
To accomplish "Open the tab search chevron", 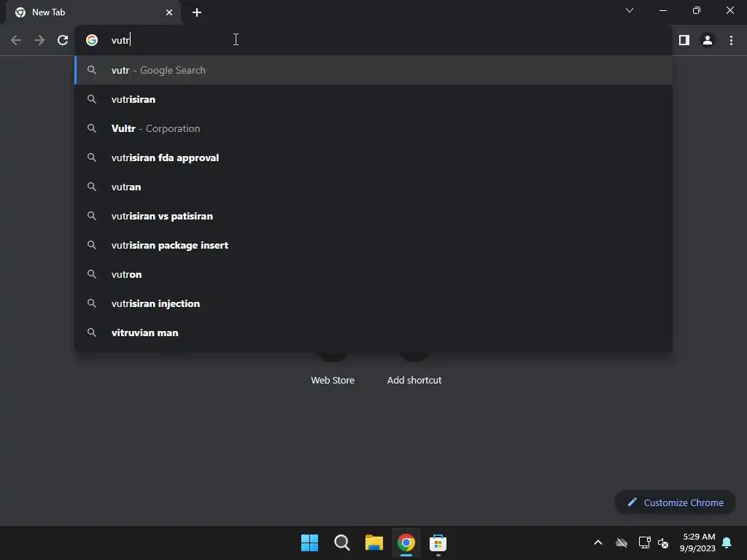I will click(x=630, y=10).
